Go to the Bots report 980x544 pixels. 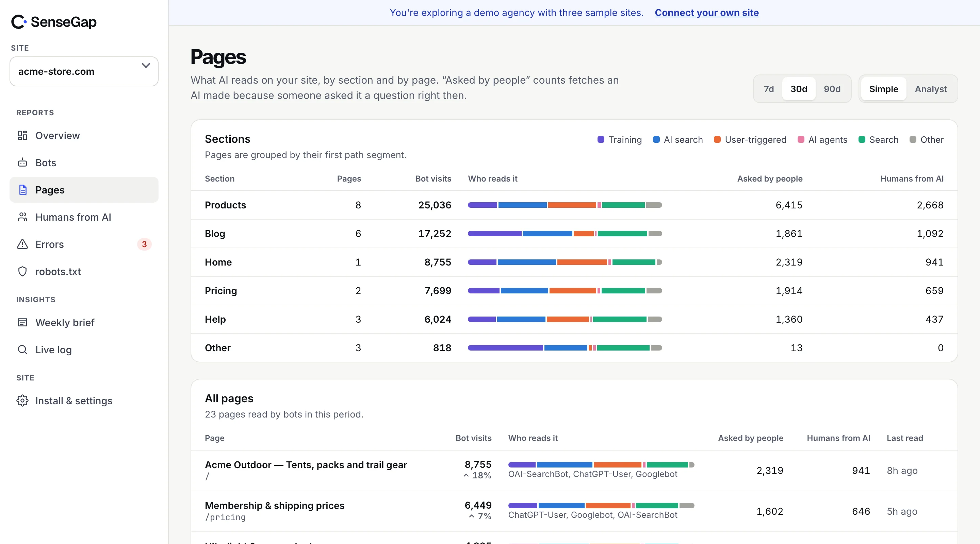[x=84, y=163]
